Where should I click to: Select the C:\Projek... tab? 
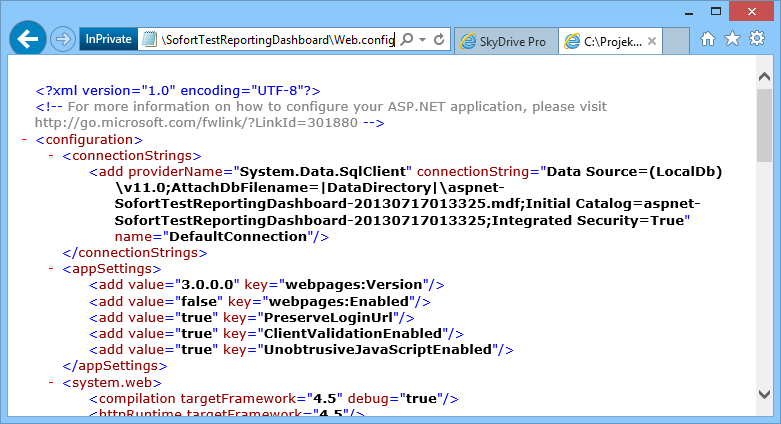point(600,42)
